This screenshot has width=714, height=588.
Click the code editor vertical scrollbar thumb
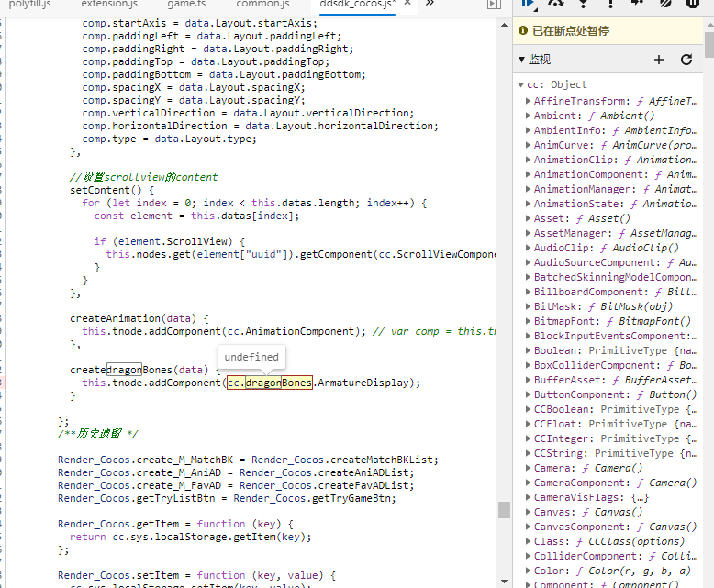click(504, 510)
